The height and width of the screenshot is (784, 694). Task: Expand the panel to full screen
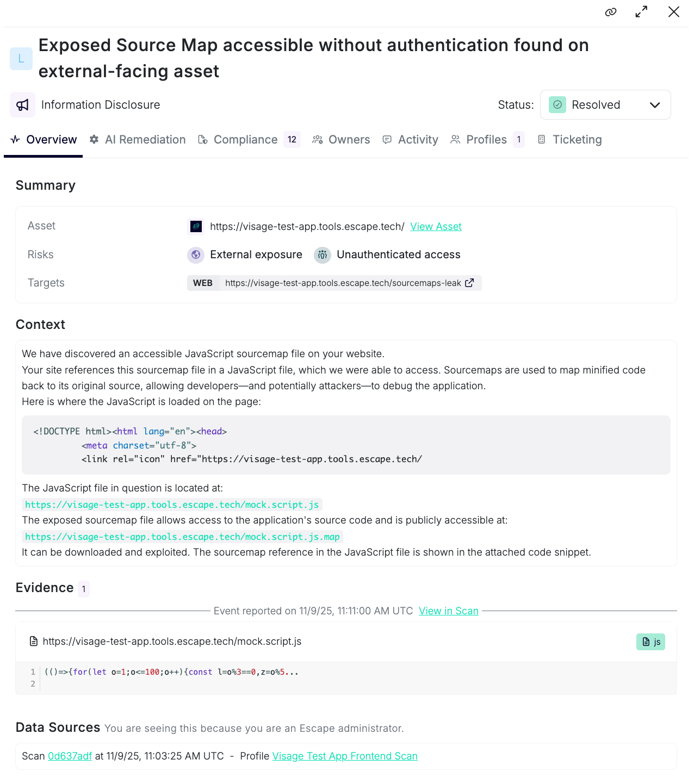click(x=642, y=12)
